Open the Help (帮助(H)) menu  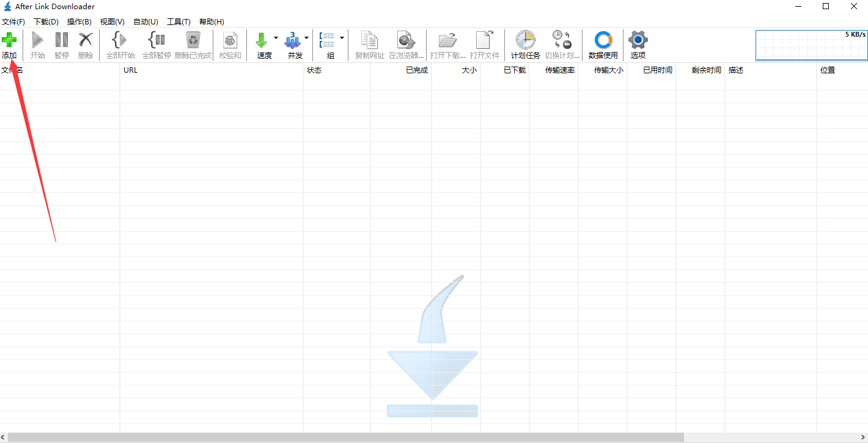[211, 22]
